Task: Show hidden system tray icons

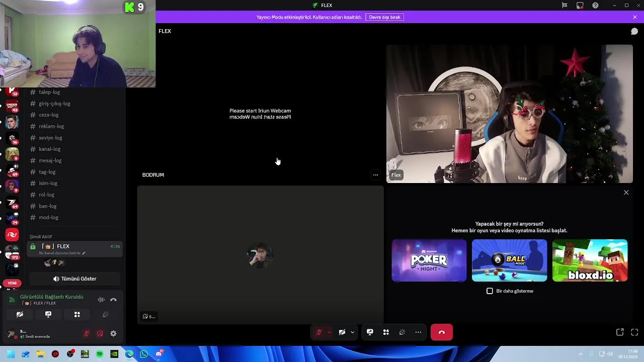Action: click(580, 354)
